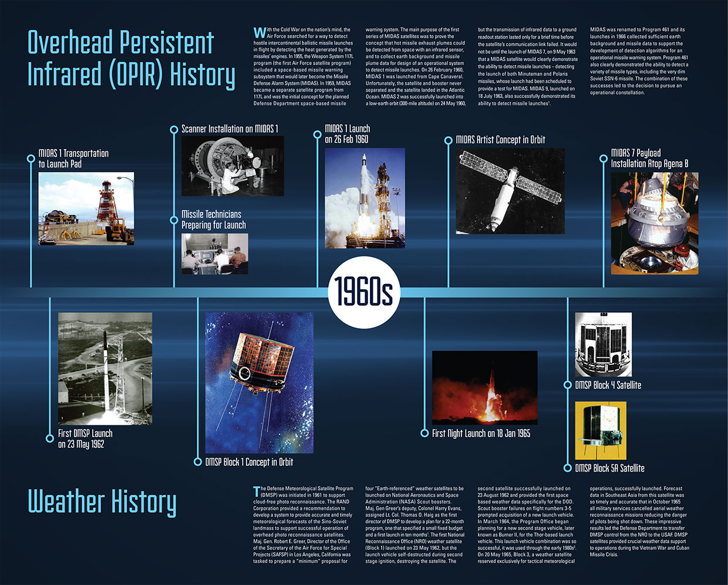Select the DMSP Block 5A Satellite photo
The height and width of the screenshot is (585, 728).
pos(601,431)
